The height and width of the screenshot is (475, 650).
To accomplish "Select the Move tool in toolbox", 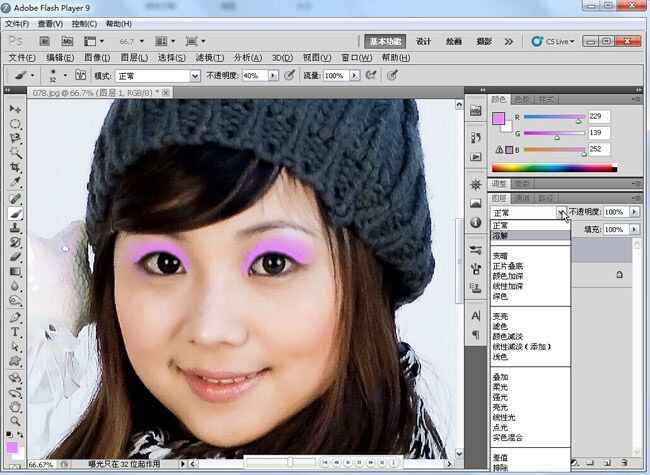I will (x=16, y=109).
